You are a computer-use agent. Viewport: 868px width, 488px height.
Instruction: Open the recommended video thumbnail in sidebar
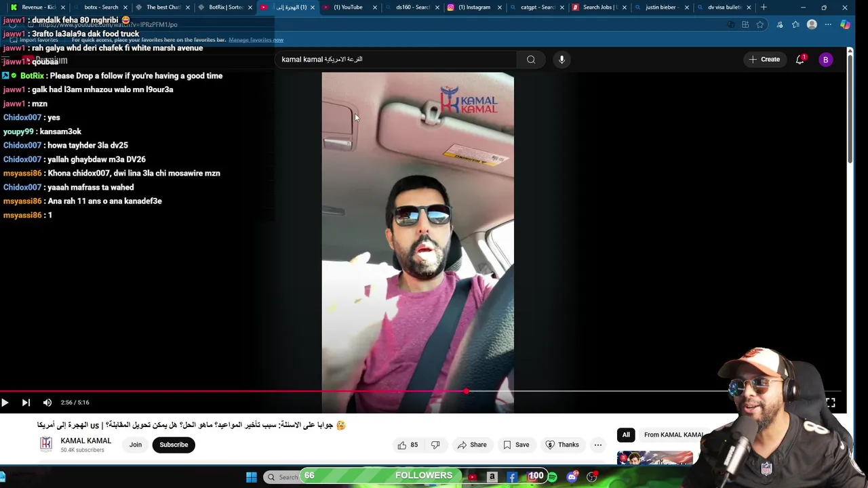point(655,457)
